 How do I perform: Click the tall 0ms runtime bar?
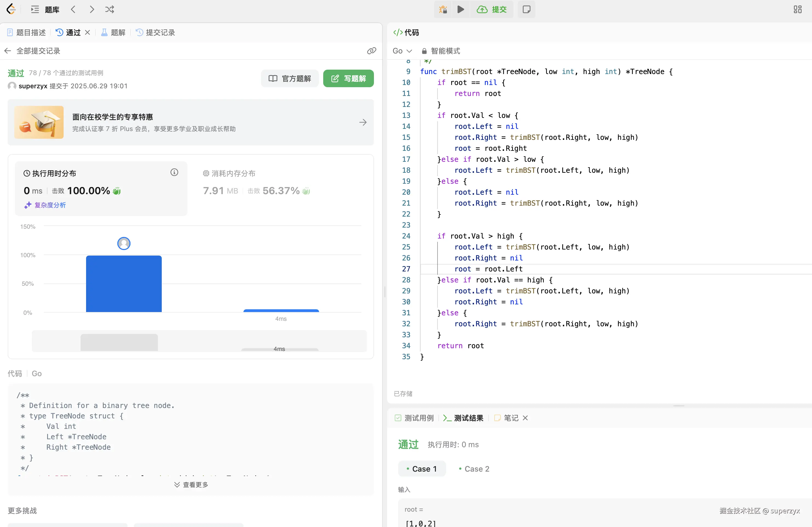pyautogui.click(x=124, y=284)
